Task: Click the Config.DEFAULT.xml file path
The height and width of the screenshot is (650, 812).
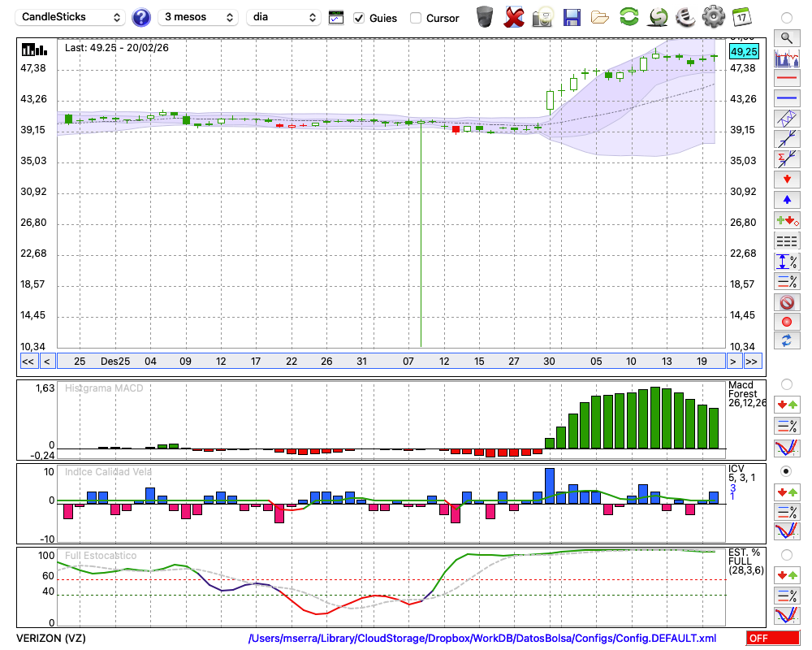Action: pyautogui.click(x=482, y=639)
